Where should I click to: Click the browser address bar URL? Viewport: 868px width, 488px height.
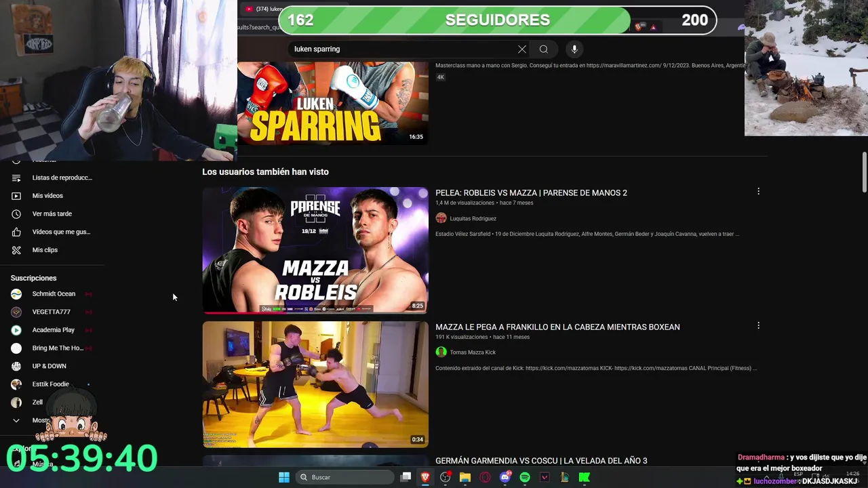(259, 27)
